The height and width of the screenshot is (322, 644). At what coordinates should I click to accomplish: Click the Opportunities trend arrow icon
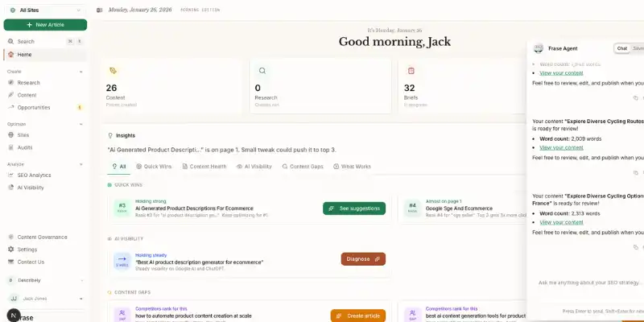(x=10, y=108)
